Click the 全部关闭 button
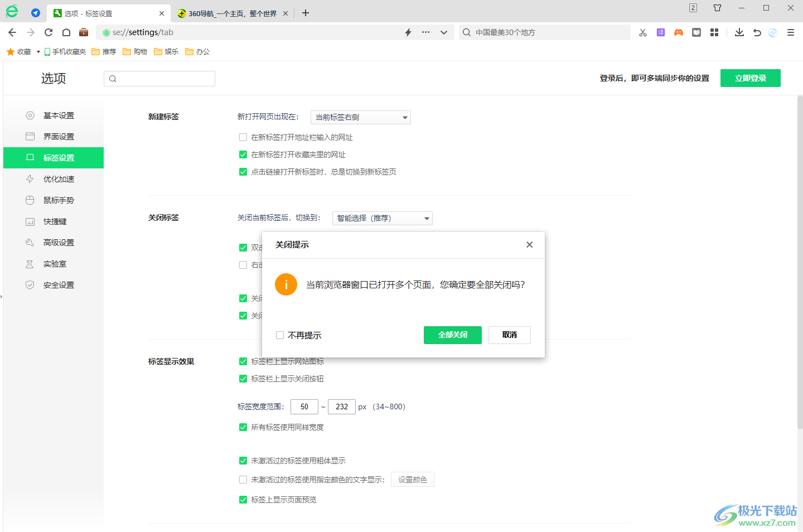803x532 pixels. click(453, 335)
